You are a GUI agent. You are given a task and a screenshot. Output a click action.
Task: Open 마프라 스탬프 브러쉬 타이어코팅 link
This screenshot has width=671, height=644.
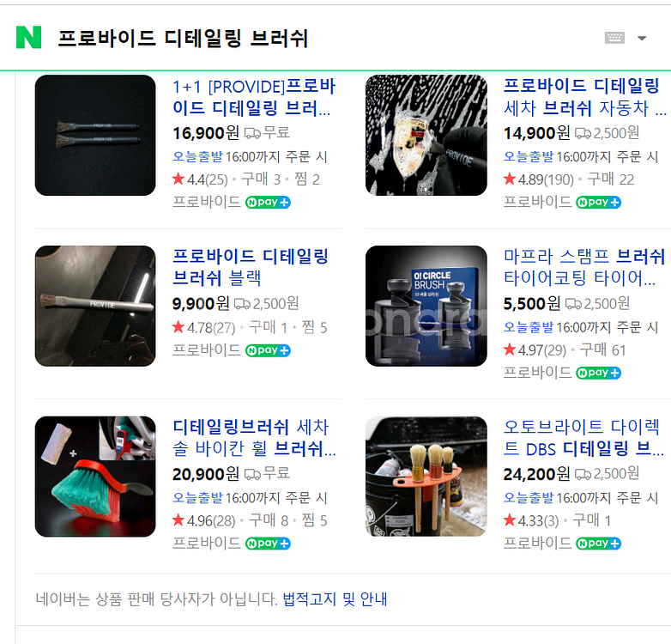point(584,267)
